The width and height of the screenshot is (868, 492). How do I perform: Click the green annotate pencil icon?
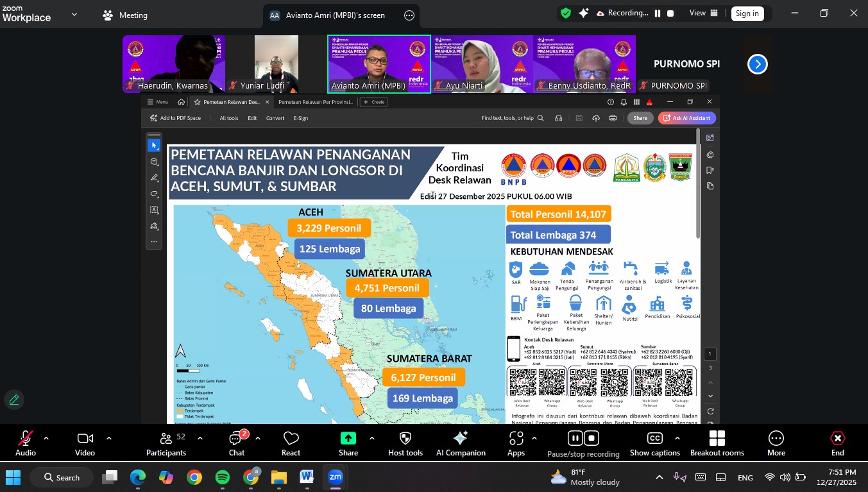(14, 400)
